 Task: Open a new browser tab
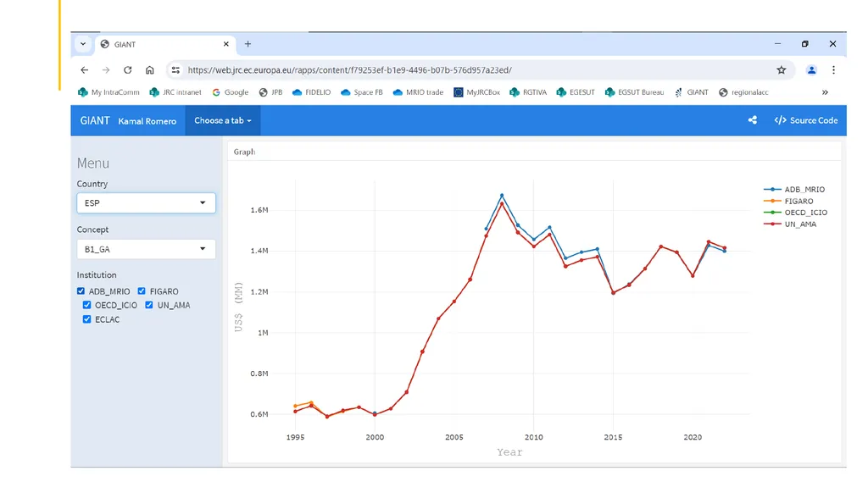coord(248,44)
